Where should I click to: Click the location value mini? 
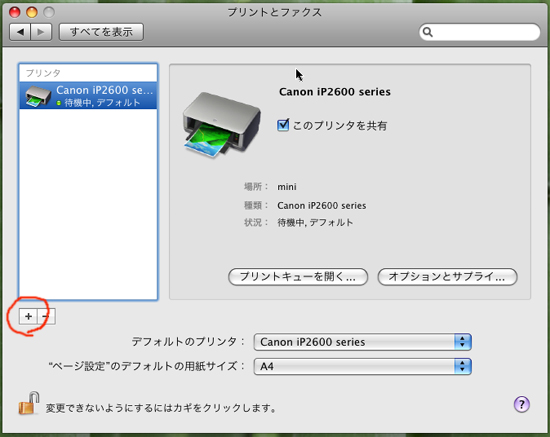pyautogui.click(x=287, y=187)
